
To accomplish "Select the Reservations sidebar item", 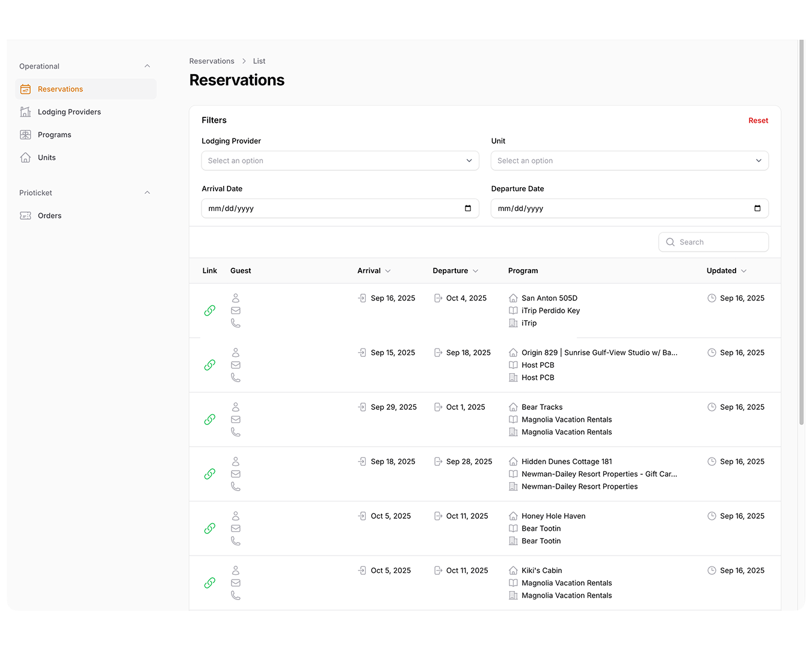I will [x=86, y=89].
